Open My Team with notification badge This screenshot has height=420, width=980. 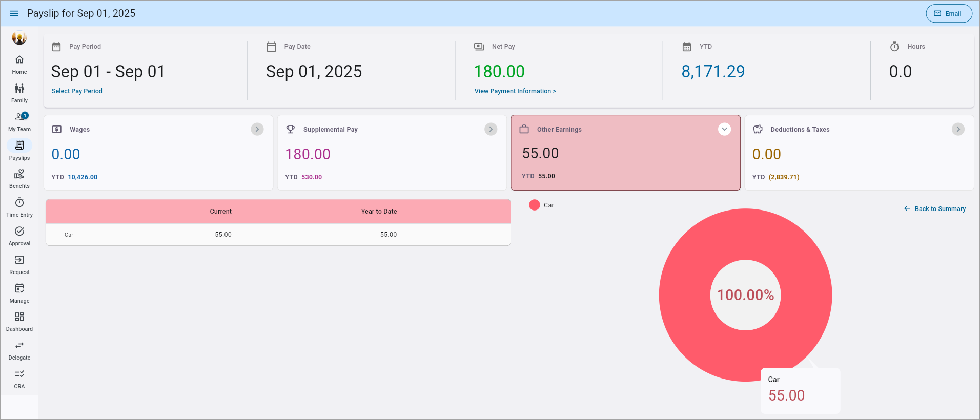click(19, 117)
